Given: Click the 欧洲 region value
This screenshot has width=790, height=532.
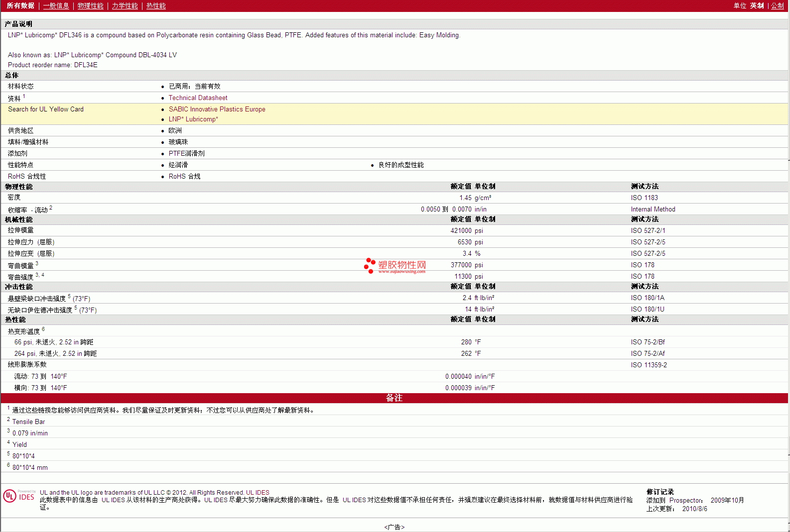Looking at the screenshot, I should [175, 131].
